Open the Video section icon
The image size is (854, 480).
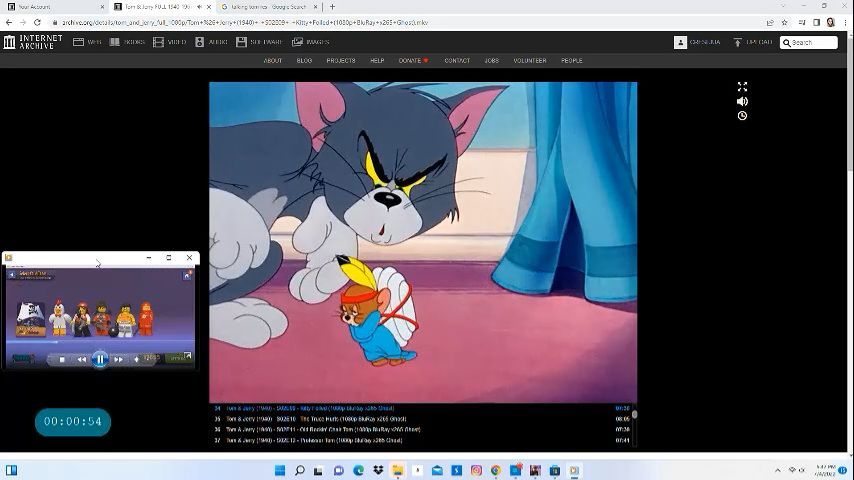(158, 42)
